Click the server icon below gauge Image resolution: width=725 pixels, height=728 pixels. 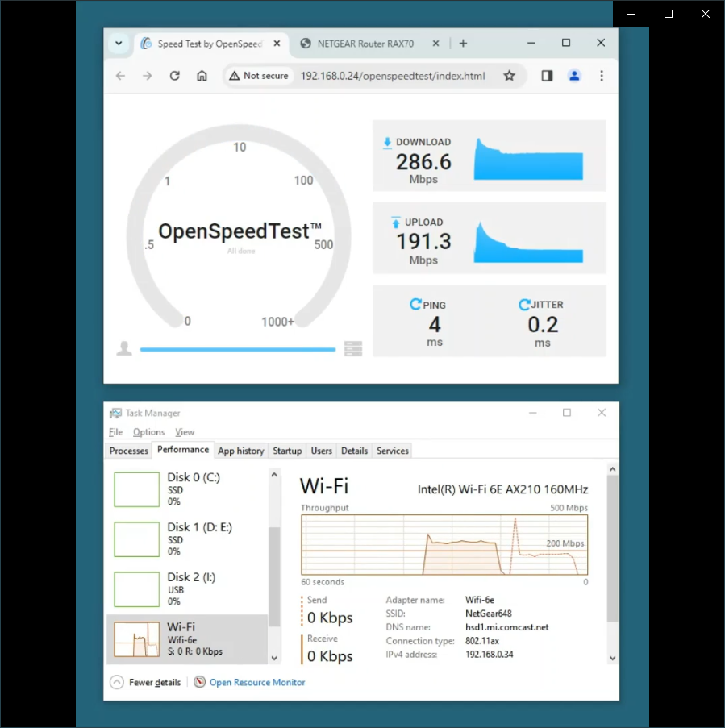click(x=353, y=348)
